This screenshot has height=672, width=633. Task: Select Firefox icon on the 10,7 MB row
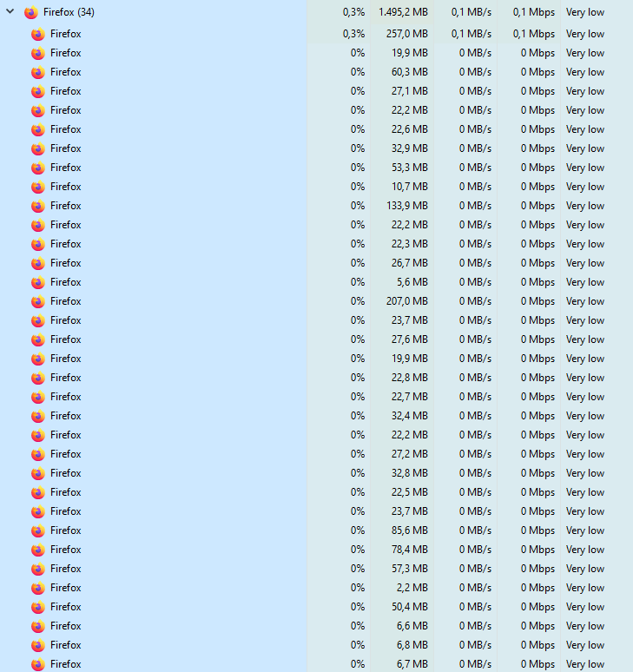(x=38, y=187)
